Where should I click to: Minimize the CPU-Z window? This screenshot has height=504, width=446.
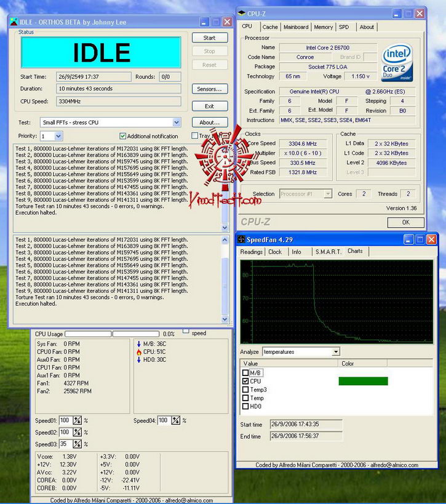click(x=397, y=14)
